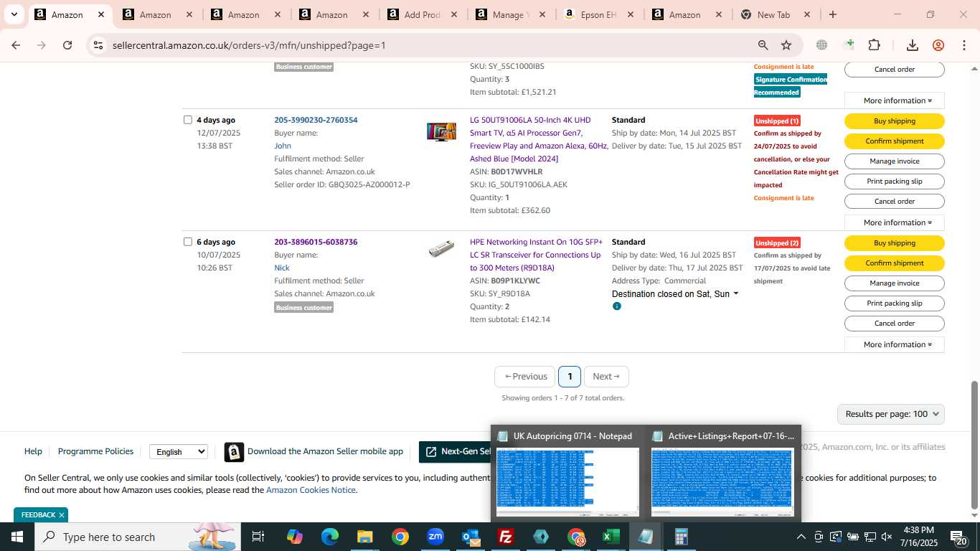Open Copilot from the taskbar

coord(294,537)
